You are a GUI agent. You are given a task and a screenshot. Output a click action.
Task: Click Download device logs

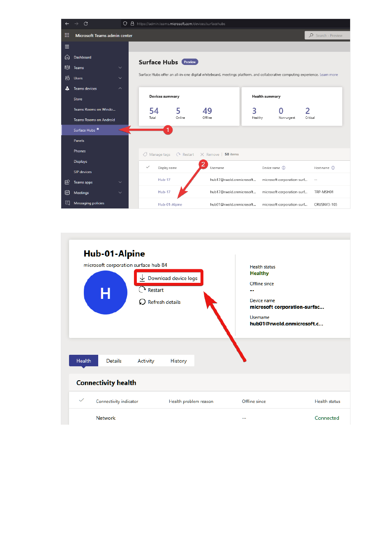coord(168,278)
